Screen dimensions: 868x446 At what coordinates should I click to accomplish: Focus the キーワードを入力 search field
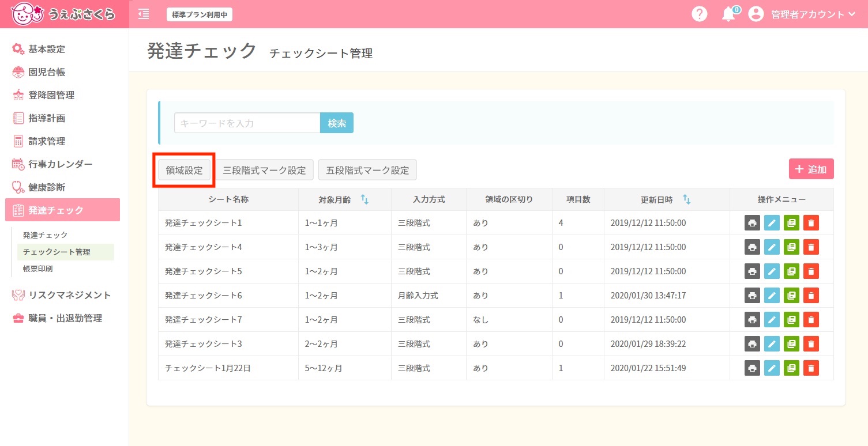[247, 123]
